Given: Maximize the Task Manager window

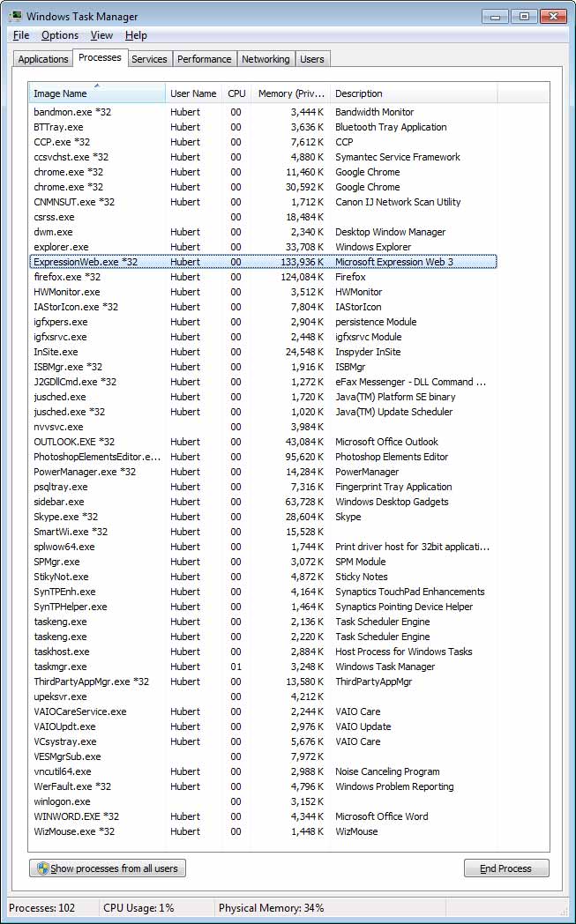Looking at the screenshot, I should pos(524,17).
